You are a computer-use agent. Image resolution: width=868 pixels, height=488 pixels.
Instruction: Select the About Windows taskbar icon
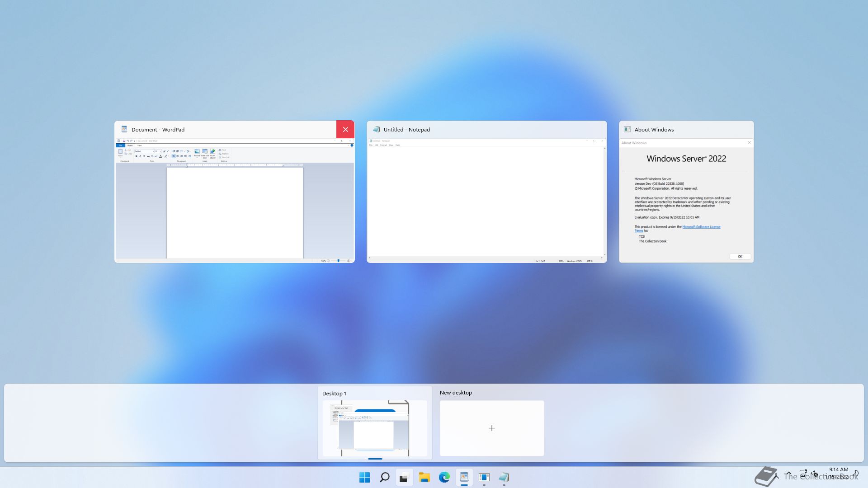point(484,477)
